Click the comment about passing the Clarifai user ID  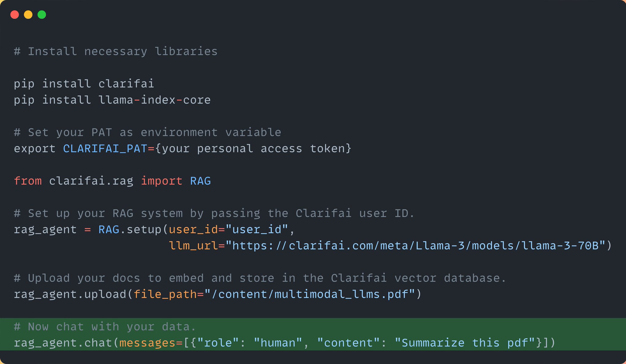click(214, 213)
